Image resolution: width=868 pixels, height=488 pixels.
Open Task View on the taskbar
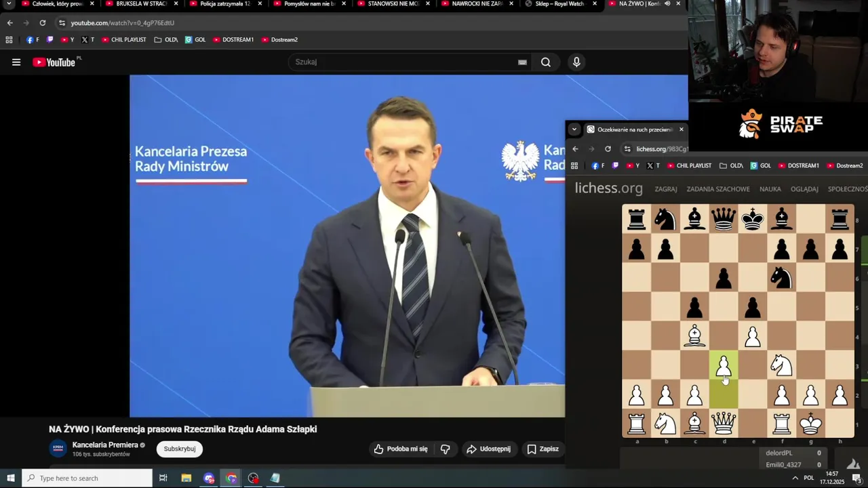pyautogui.click(x=163, y=478)
